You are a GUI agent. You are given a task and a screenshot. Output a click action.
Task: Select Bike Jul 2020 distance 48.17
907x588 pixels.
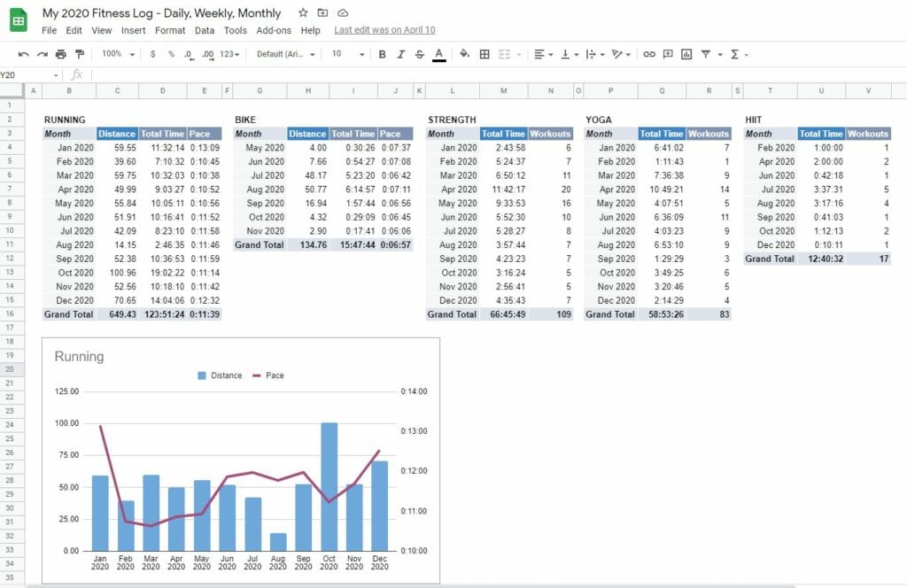pyautogui.click(x=307, y=175)
